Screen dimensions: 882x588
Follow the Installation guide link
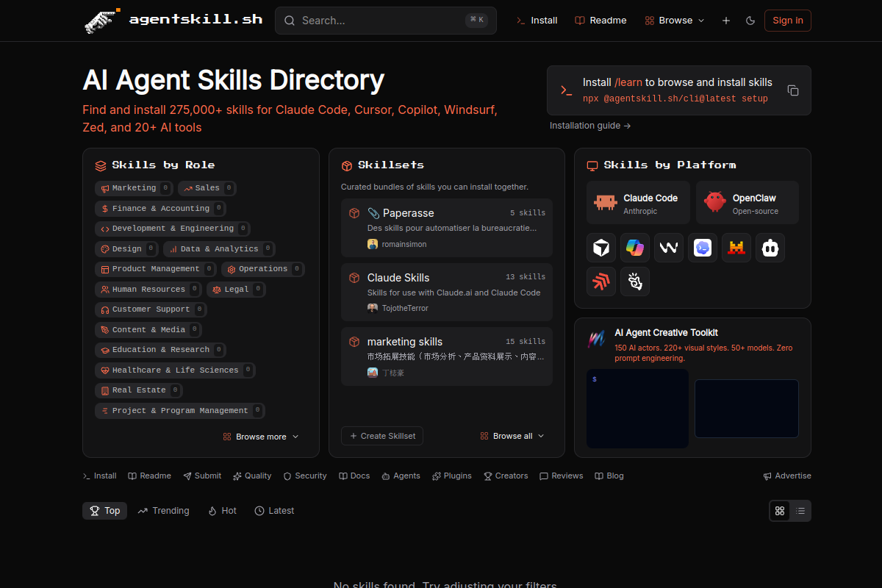(590, 126)
